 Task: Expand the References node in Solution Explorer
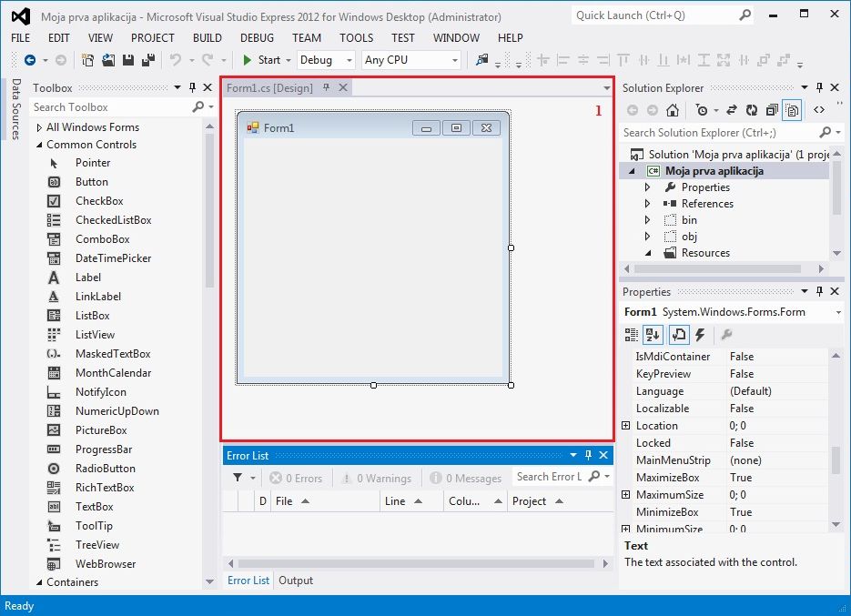pos(648,204)
